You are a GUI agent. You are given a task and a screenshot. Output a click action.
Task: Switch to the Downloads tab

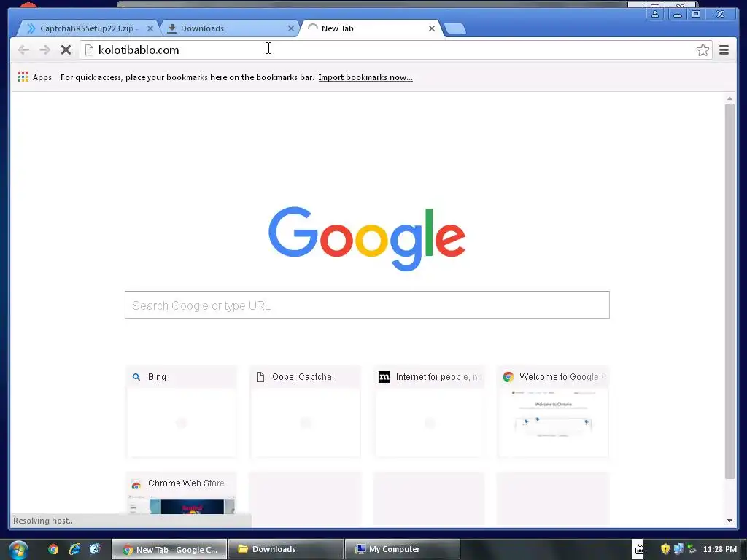click(x=228, y=28)
